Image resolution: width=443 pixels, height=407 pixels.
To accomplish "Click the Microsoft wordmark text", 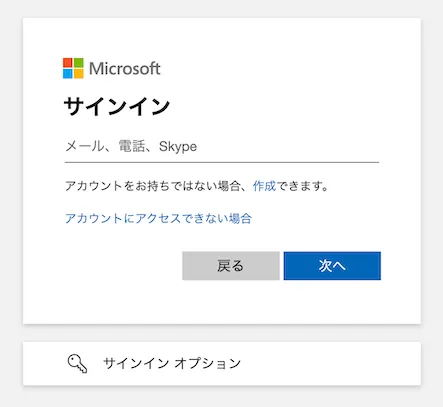I will (x=125, y=69).
